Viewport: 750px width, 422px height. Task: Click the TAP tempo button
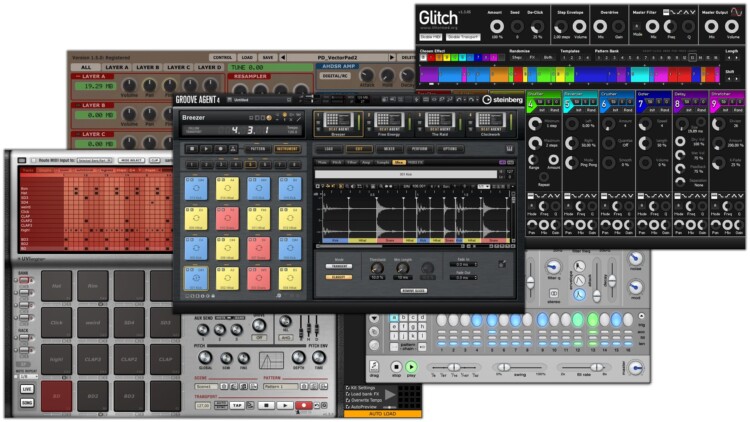[237, 405]
